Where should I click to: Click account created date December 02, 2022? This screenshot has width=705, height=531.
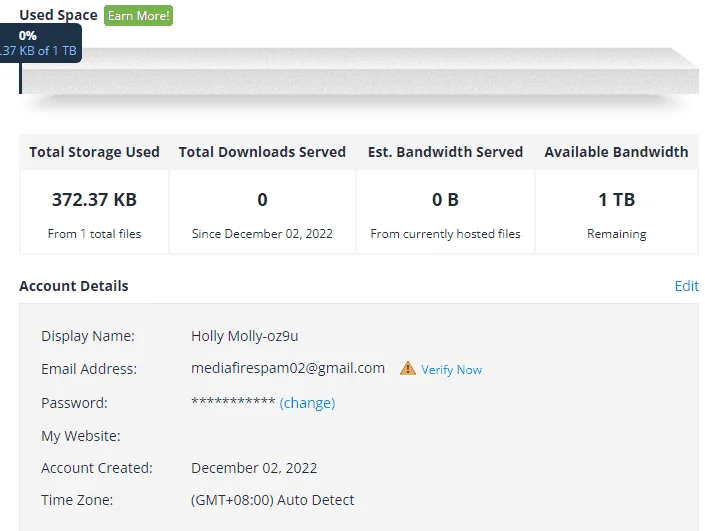click(254, 468)
